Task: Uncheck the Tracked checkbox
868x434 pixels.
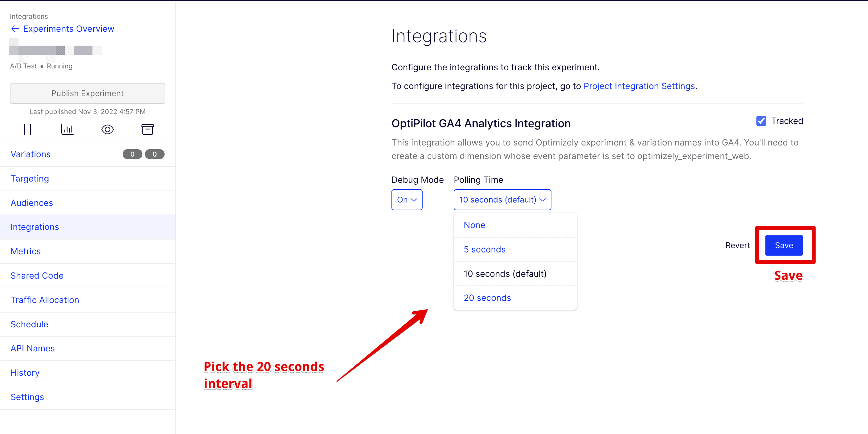Action: click(x=761, y=121)
